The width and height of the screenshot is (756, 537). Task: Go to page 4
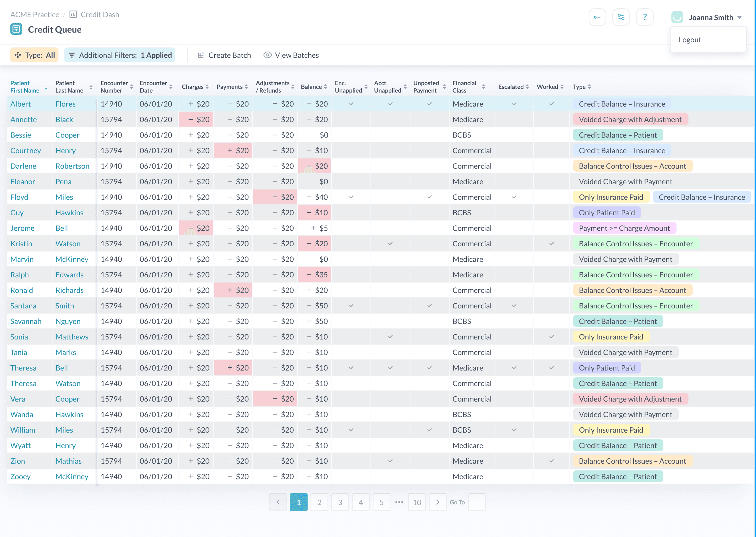[361, 502]
